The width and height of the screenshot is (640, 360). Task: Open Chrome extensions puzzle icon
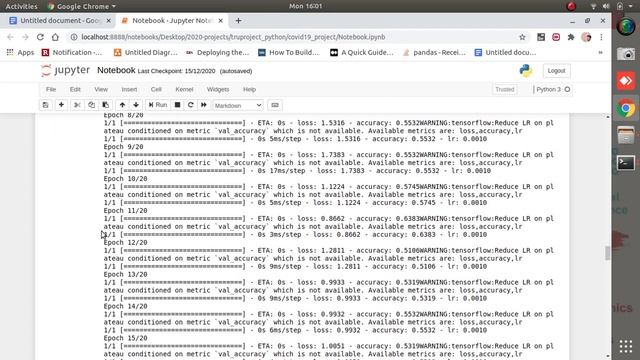571,37
